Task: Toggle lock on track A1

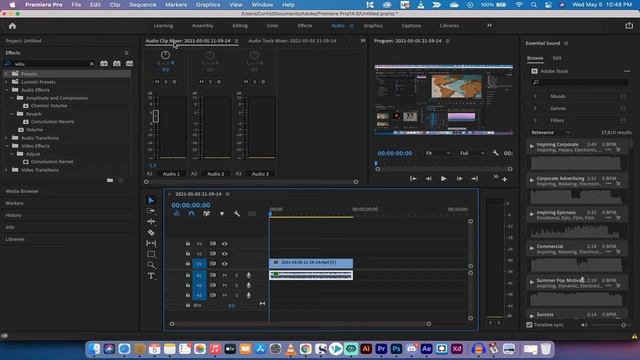Action: [x=188, y=275]
